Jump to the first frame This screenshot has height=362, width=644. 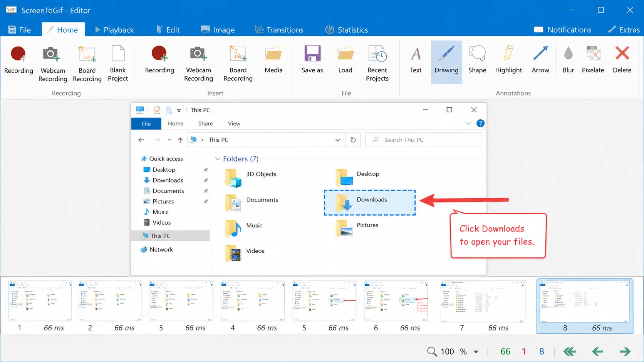(x=569, y=352)
